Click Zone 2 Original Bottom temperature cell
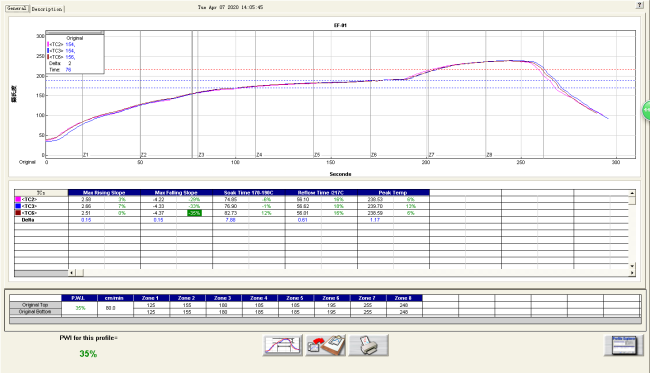This screenshot has height=373, width=650. point(187,312)
